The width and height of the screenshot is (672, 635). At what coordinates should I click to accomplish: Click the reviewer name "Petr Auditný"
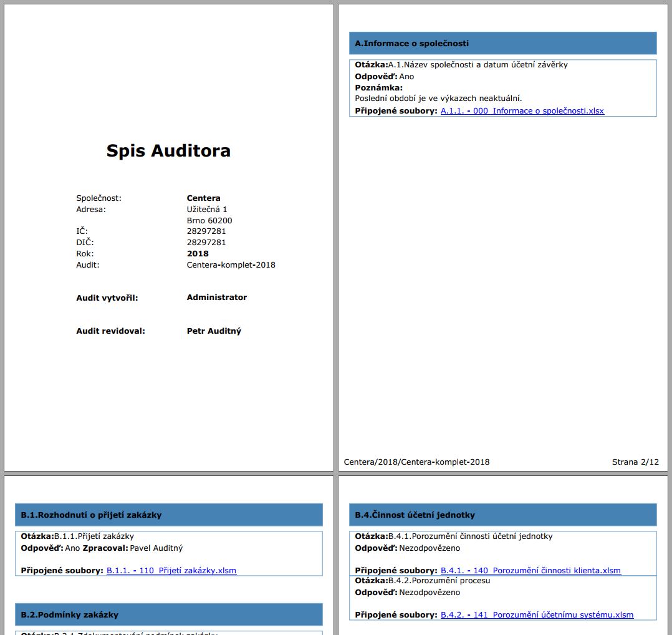click(x=214, y=331)
